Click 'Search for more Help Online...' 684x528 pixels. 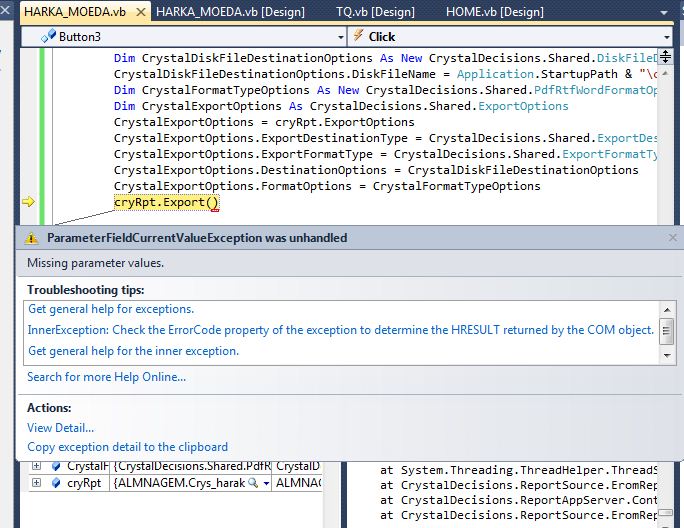106,377
